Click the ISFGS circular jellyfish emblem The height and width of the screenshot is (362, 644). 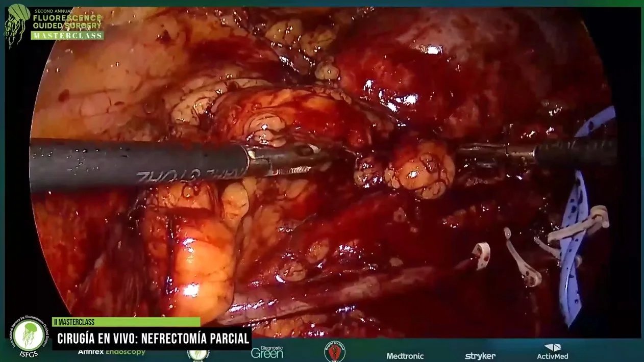click(29, 336)
